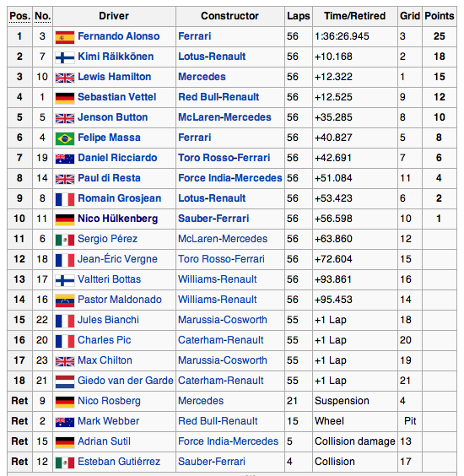464x476 pixels.
Task: Click the German flag beside Sebastian Vettel
Action: pos(65,98)
